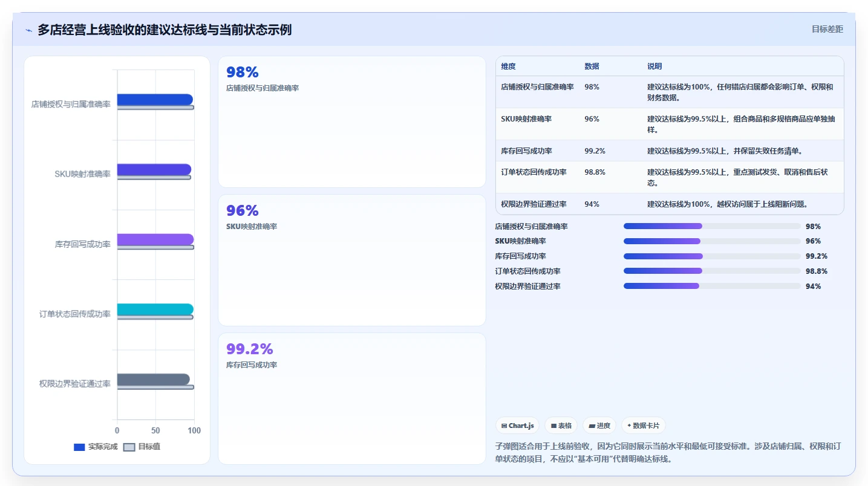
Task: Click the 目标差距 label in header
Action: click(x=827, y=29)
